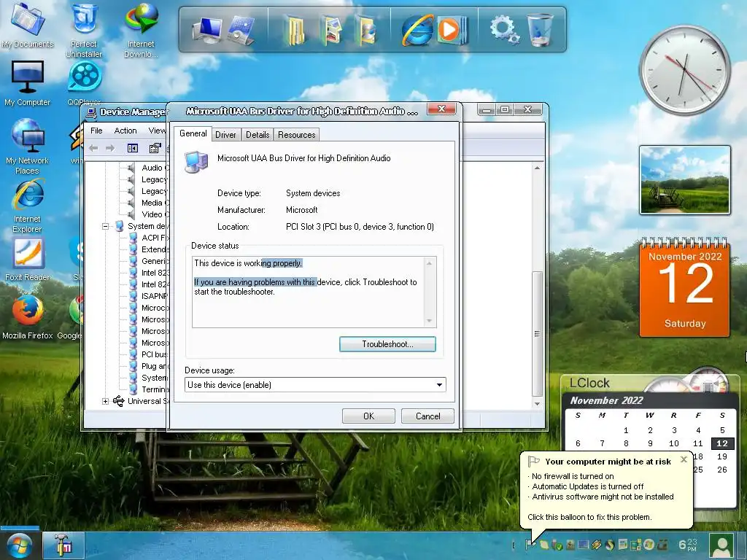The width and height of the screenshot is (747, 560).
Task: Click the analog clock gadget
Action: pyautogui.click(x=684, y=70)
